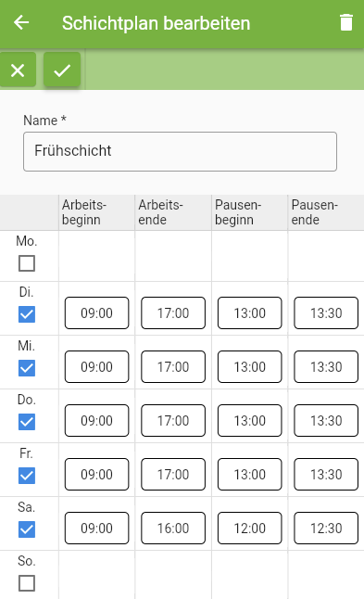Screen dimensions: 364x599
Task: Select Thursday's Arbeitsende 17:00 field
Action: click(173, 420)
